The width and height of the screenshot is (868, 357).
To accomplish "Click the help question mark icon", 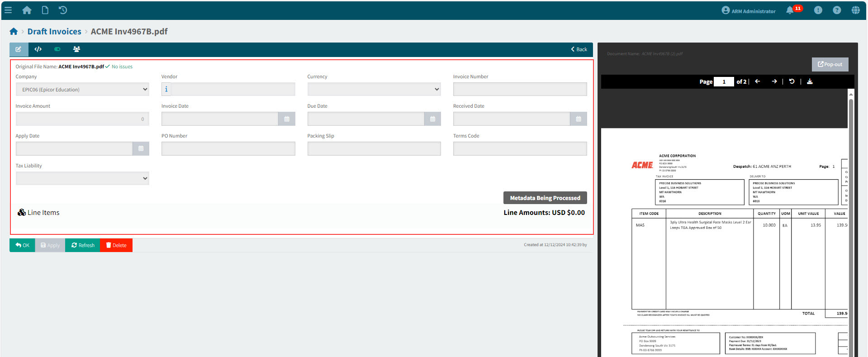I will tap(837, 10).
